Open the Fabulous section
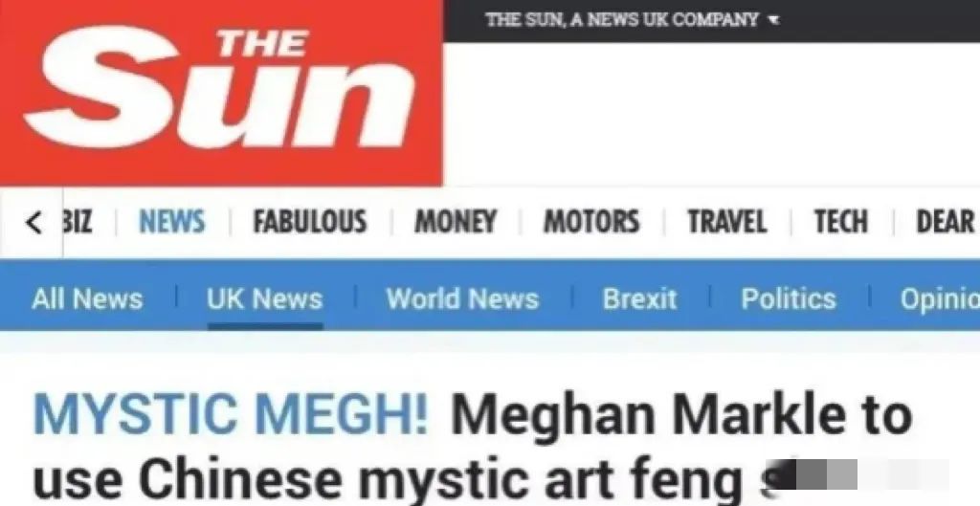980x506 pixels. pyautogui.click(x=309, y=222)
